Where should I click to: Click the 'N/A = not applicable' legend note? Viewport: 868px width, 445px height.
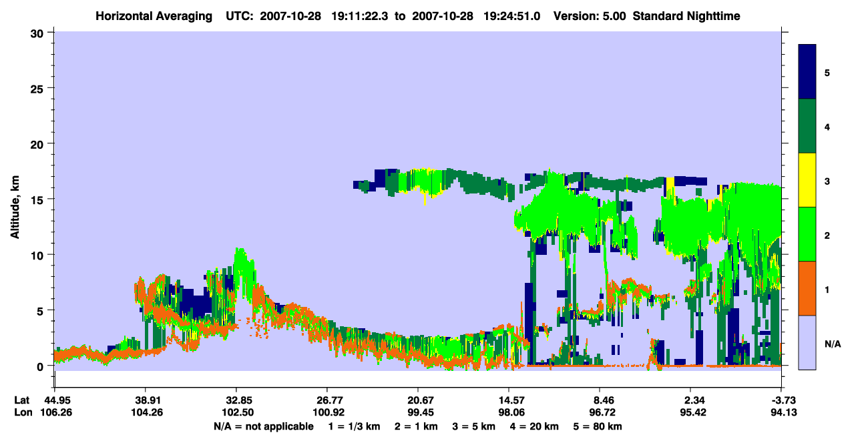point(264,426)
